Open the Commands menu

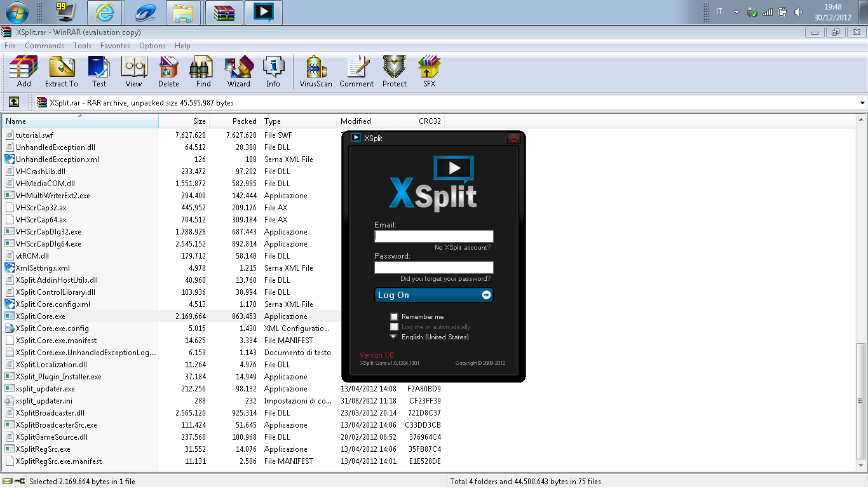[x=44, y=46]
